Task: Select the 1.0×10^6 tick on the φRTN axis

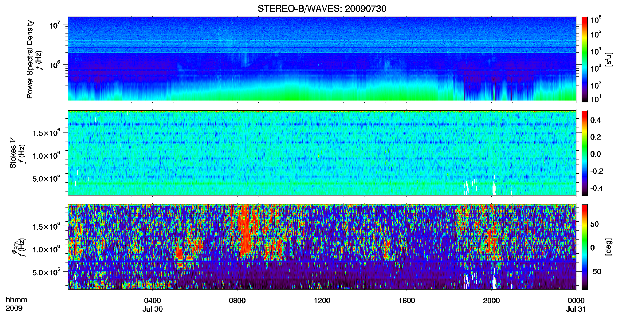Action: 46,249
